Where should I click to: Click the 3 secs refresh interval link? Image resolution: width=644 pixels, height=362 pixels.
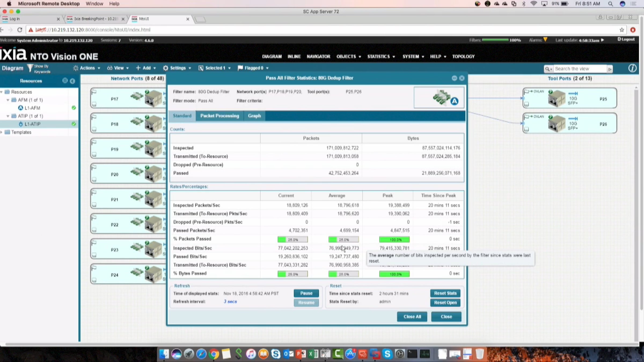pyautogui.click(x=230, y=302)
